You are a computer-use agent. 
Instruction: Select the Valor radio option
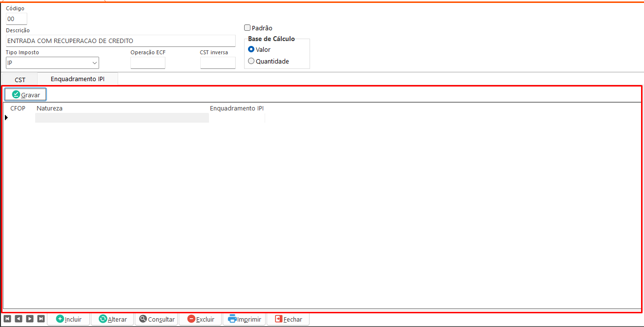251,49
